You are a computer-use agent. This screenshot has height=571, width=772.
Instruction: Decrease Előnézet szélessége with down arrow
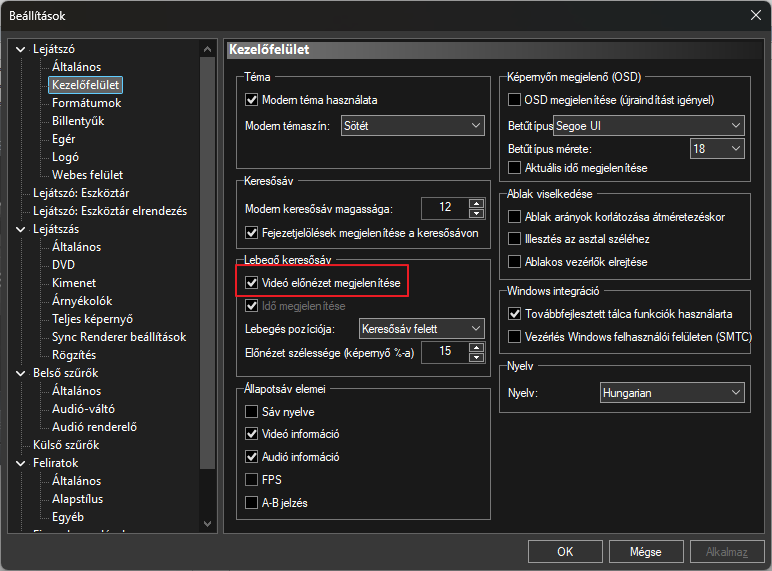pyautogui.click(x=476, y=358)
